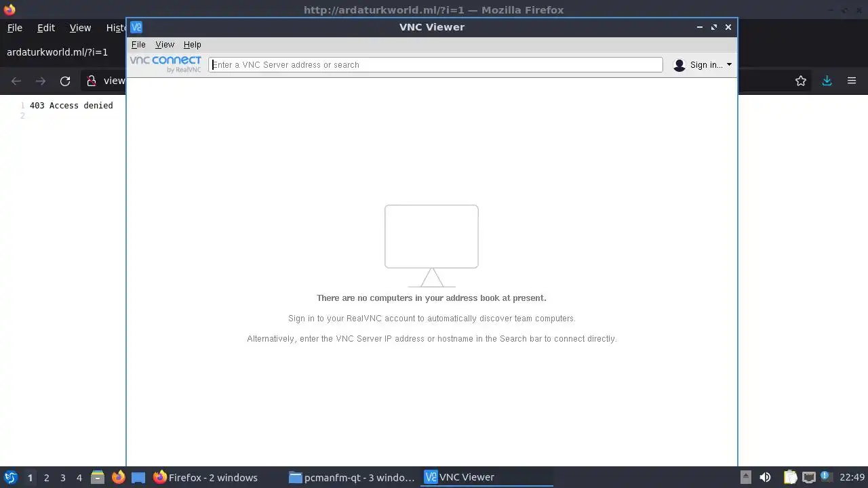Screen dimensions: 868x488
Task: Minimize the VNC Viewer window
Action: [x=699, y=27]
